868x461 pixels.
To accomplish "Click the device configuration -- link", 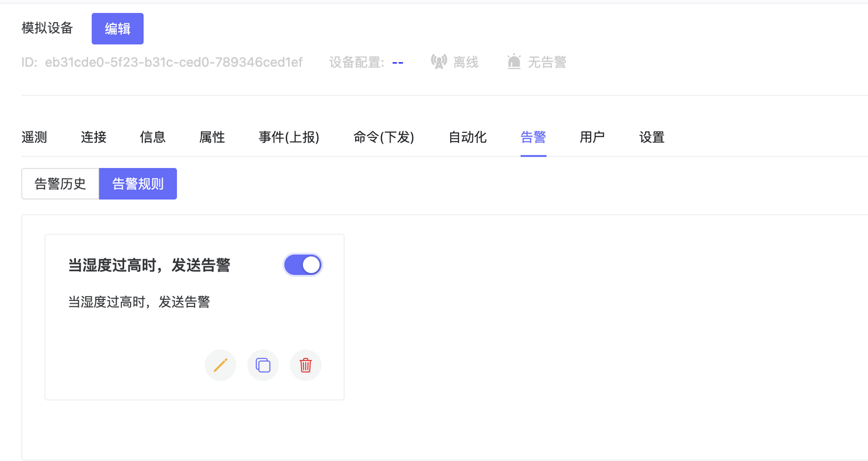I will [x=398, y=62].
